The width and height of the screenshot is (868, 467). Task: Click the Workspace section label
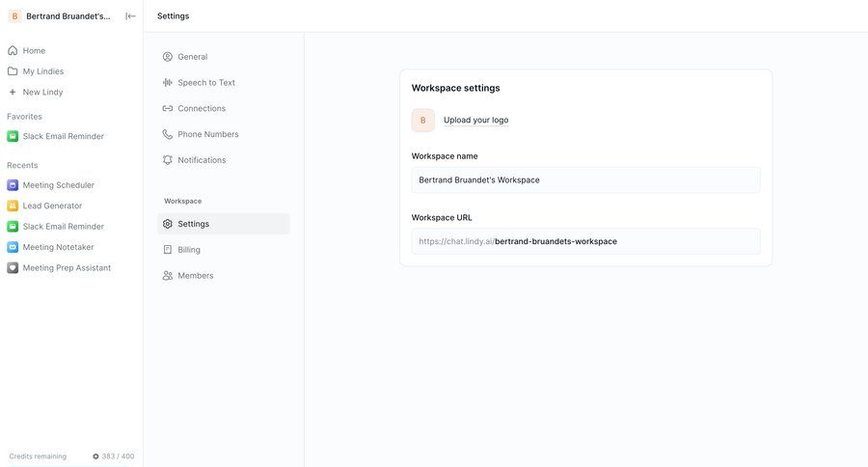pyautogui.click(x=182, y=201)
